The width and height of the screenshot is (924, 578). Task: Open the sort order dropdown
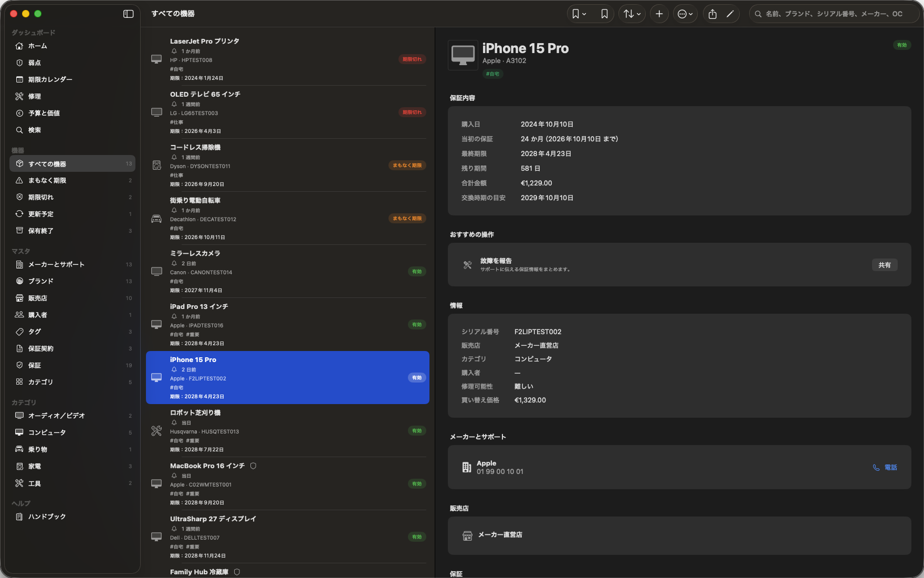pos(632,14)
